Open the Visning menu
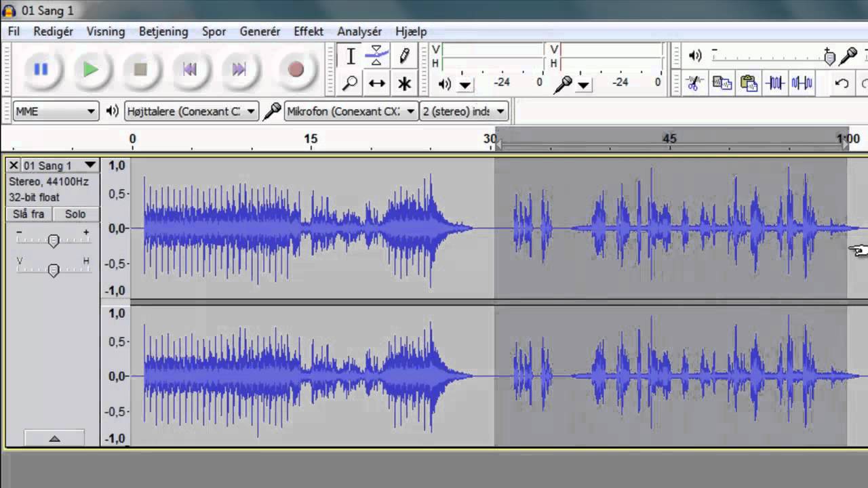 pyautogui.click(x=106, y=31)
